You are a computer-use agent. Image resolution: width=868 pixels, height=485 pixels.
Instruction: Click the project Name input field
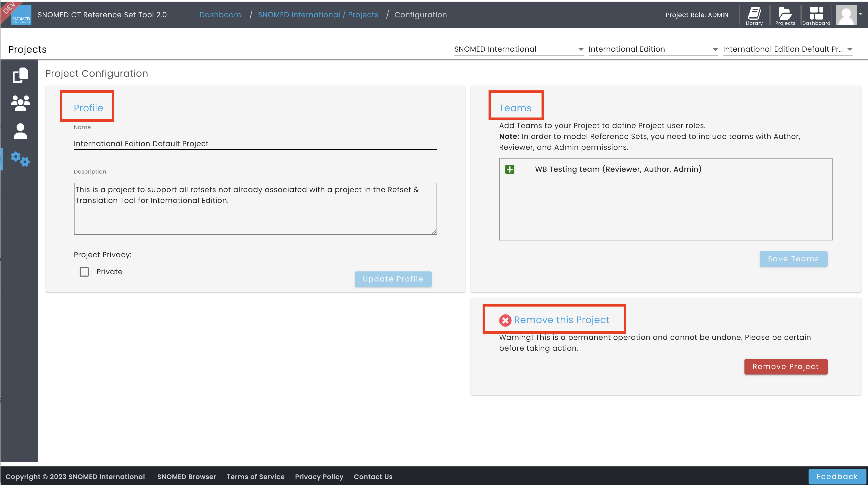click(255, 144)
